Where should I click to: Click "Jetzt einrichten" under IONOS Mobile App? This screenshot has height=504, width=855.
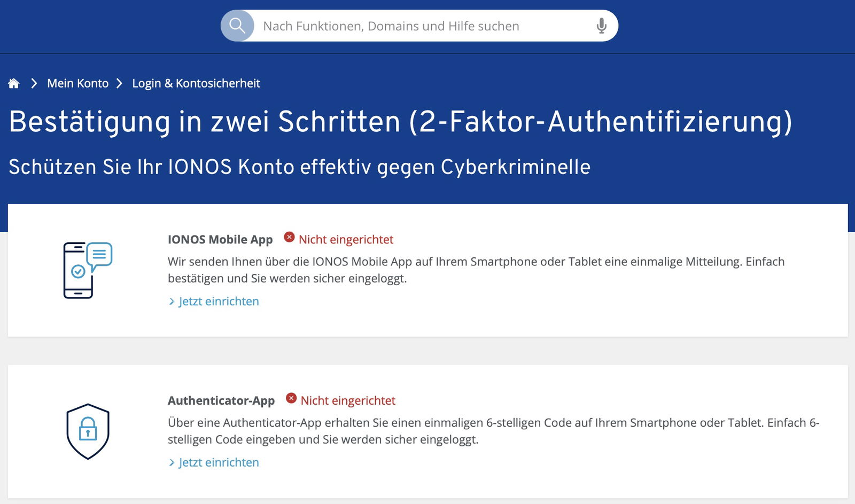pos(219,302)
